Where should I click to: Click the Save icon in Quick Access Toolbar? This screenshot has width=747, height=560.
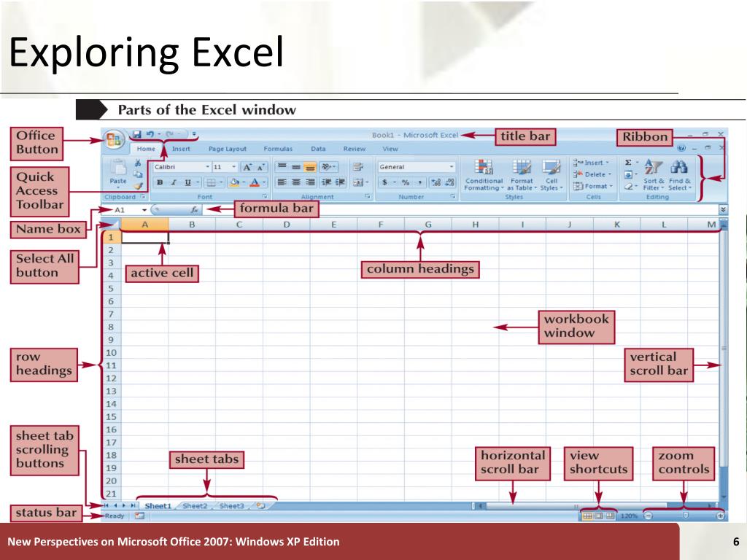[x=137, y=135]
